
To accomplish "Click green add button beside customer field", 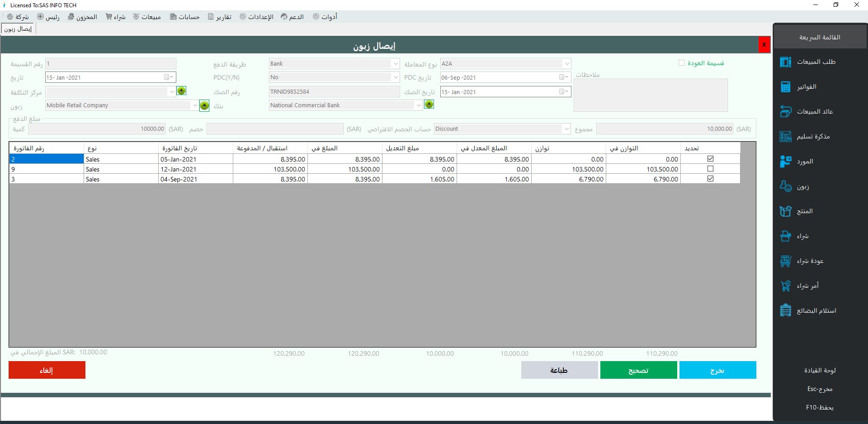I will pyautogui.click(x=204, y=105).
